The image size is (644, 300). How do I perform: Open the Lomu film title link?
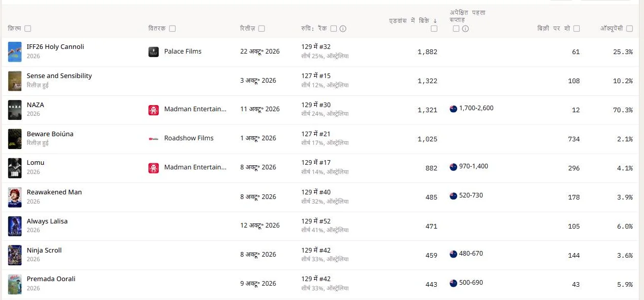[x=36, y=163]
